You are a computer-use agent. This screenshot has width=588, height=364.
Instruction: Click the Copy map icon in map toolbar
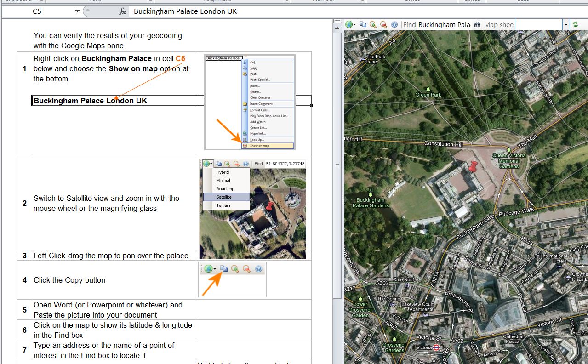tap(363, 25)
